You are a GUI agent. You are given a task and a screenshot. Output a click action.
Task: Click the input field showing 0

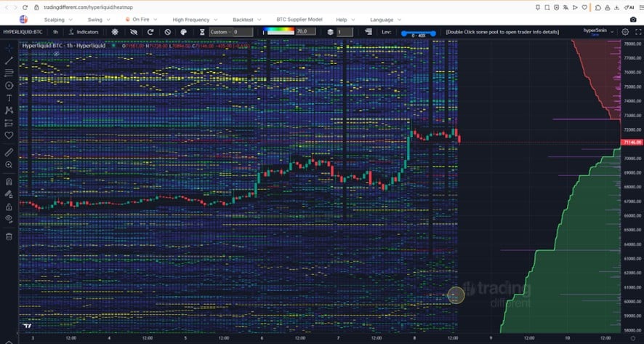pos(243,32)
